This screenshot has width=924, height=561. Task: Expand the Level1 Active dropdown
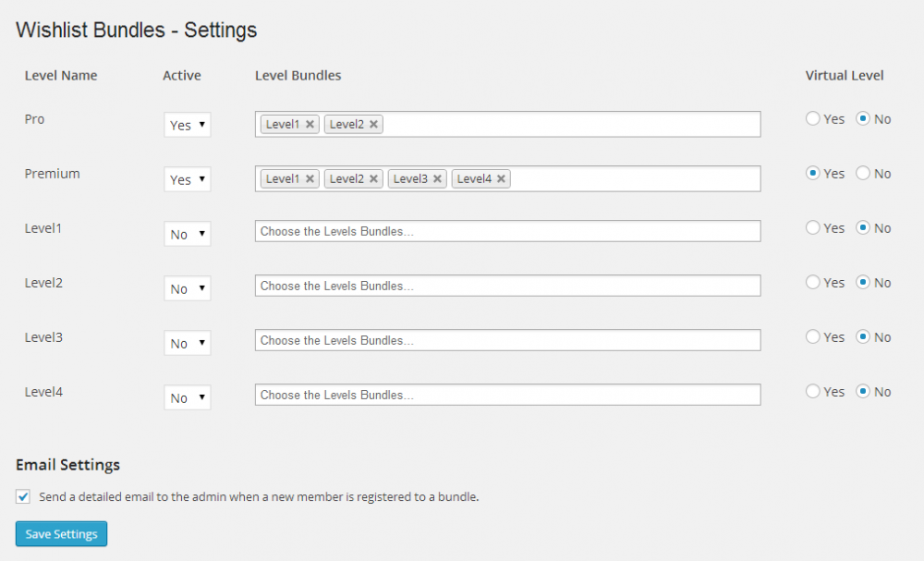coord(188,234)
